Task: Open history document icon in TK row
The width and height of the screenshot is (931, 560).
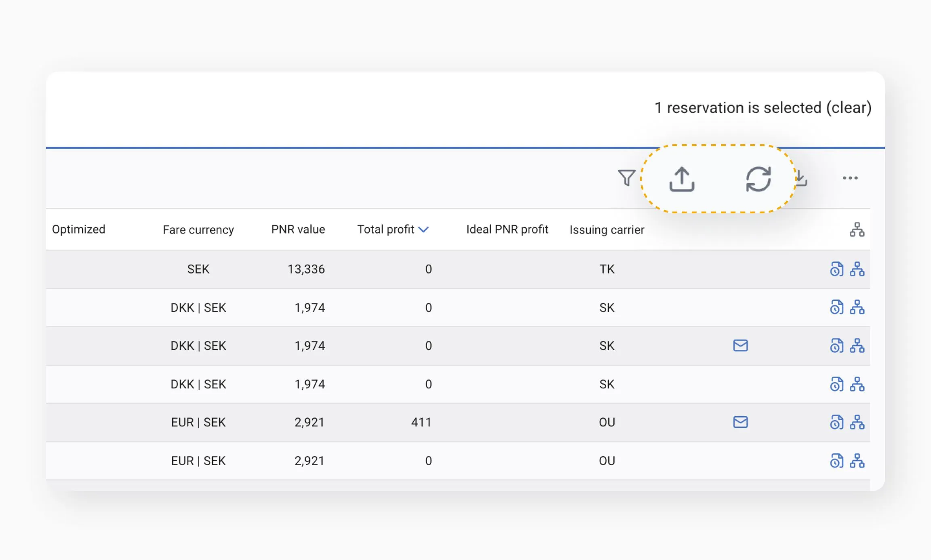Action: point(836,269)
